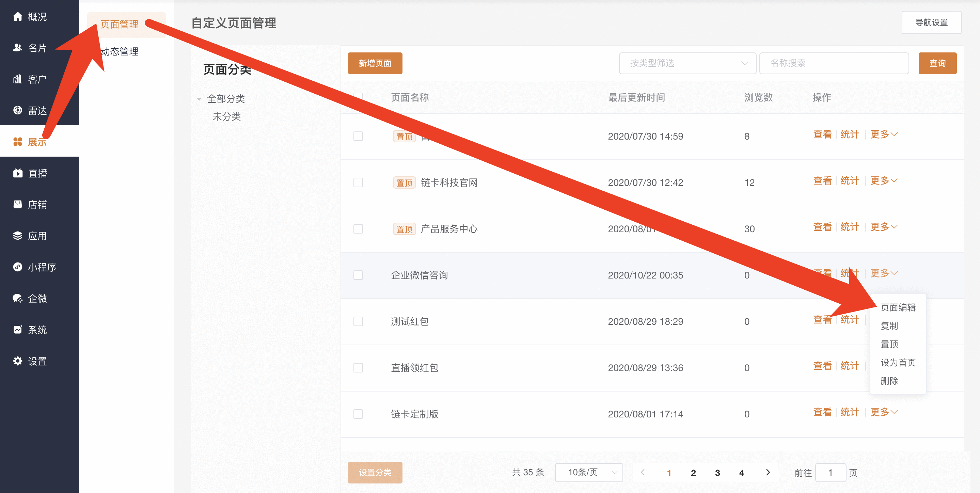Open 导航设置 at top right
Image resolution: width=980 pixels, height=493 pixels.
931,22
